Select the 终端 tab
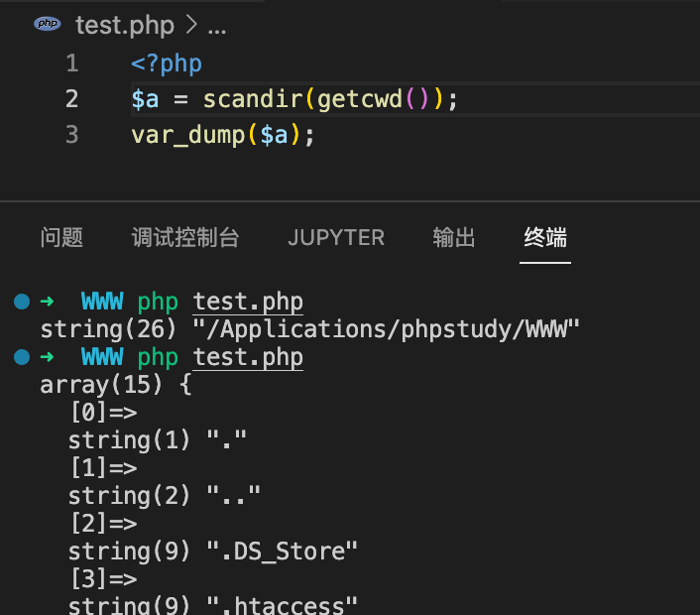Screen dimensions: 700x615 tap(545, 237)
